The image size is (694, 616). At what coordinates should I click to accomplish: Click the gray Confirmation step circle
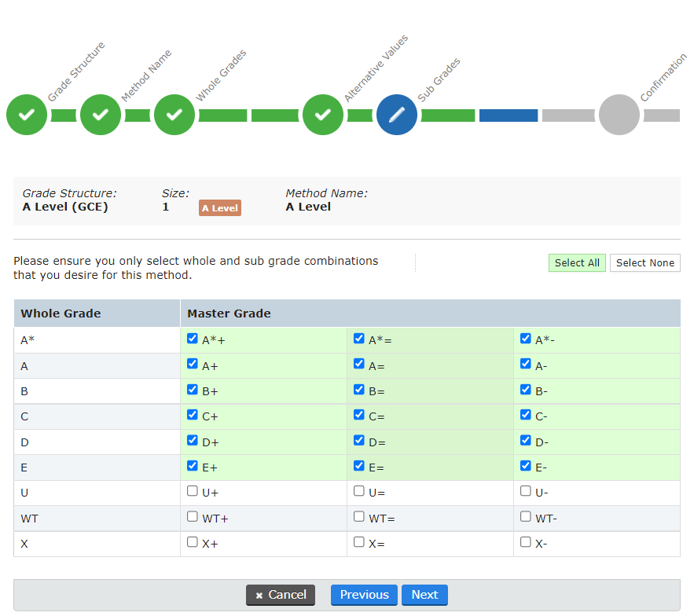pos(619,115)
